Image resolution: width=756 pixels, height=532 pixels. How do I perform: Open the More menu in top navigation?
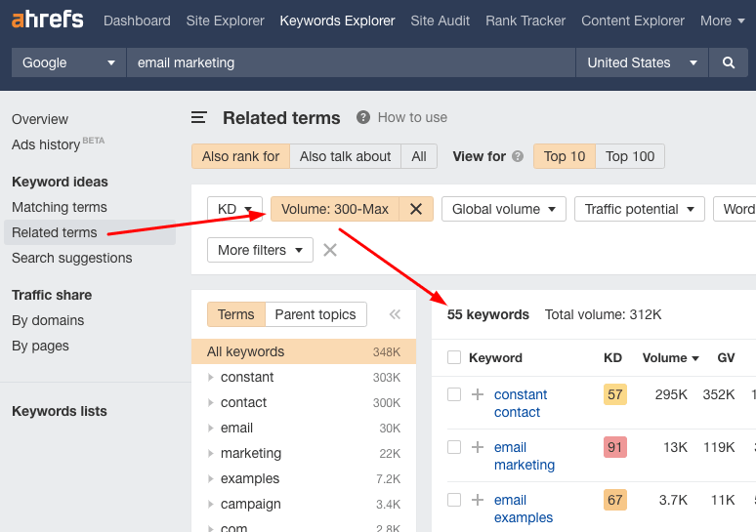pyautogui.click(x=722, y=20)
